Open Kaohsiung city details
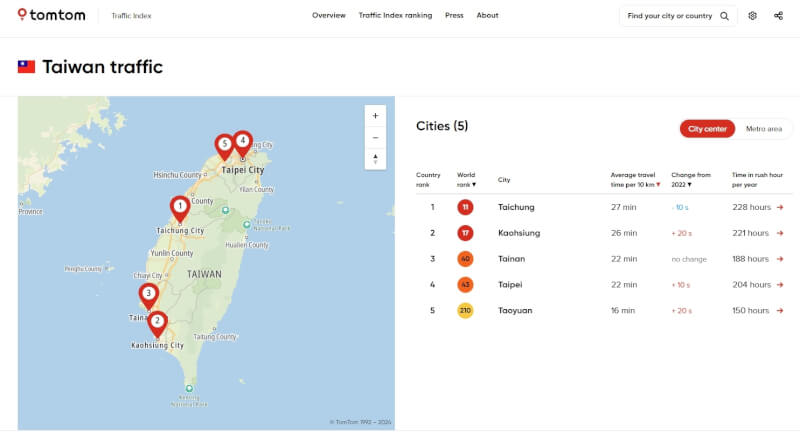 click(519, 233)
